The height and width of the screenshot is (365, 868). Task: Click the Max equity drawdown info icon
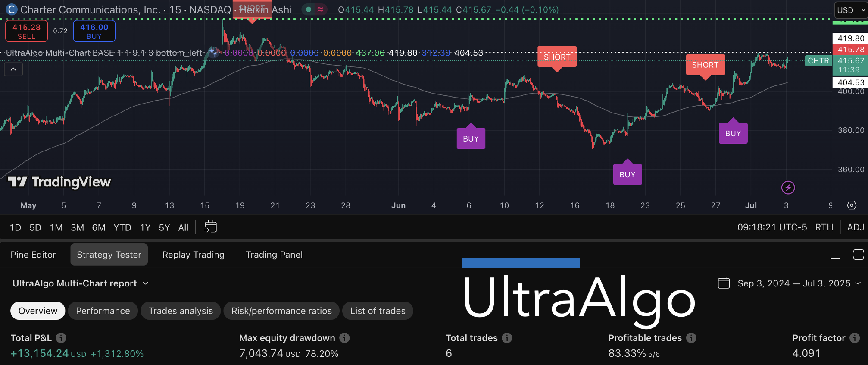[344, 338]
